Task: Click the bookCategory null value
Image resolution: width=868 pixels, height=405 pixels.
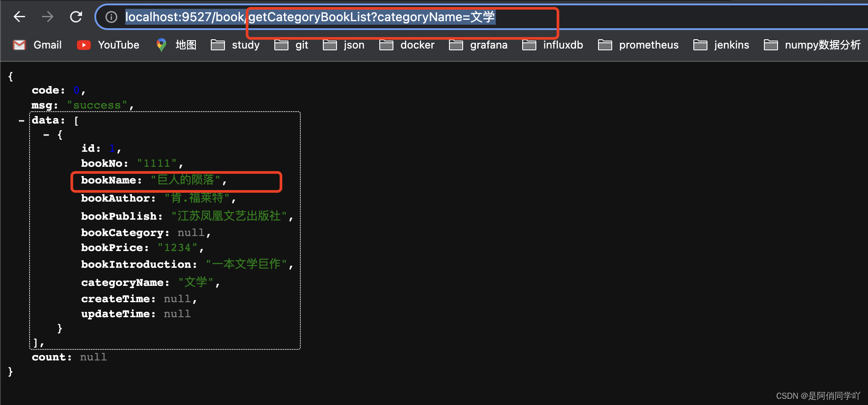Action: pos(191,232)
